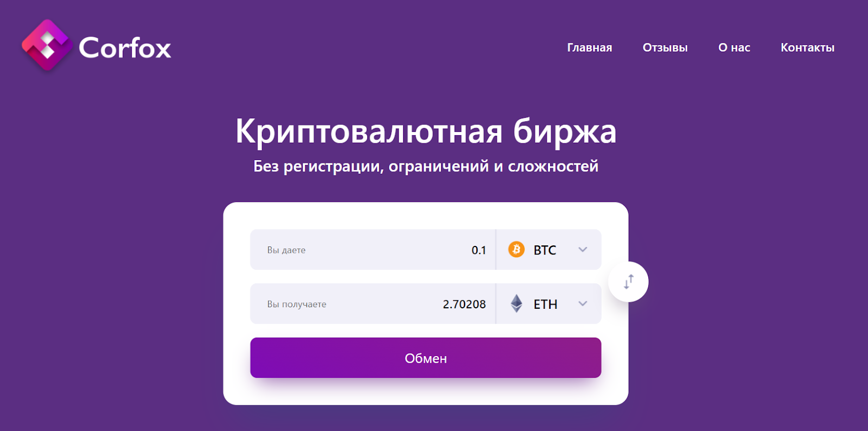868x431 pixels.
Task: Click the Ethereum diamond icon
Action: [516, 303]
